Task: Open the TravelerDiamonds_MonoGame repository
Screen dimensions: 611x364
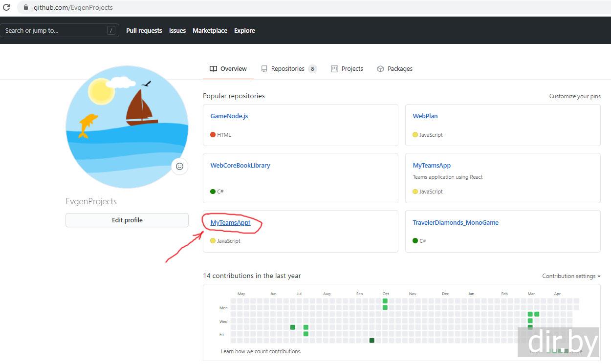Action: click(456, 223)
